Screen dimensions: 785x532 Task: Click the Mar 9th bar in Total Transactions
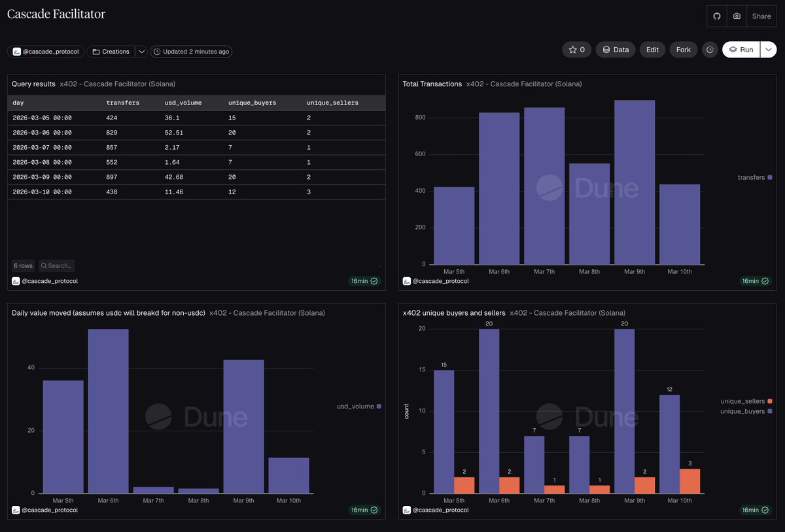coord(635,182)
